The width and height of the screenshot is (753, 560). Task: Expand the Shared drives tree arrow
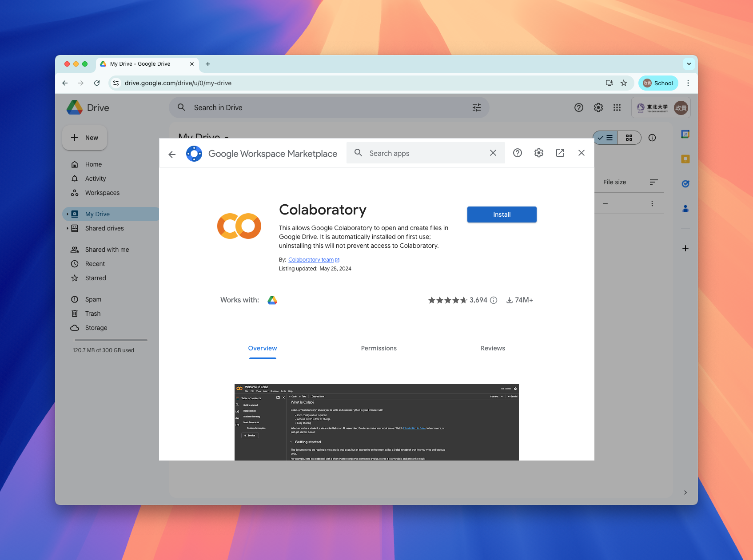[x=68, y=228]
